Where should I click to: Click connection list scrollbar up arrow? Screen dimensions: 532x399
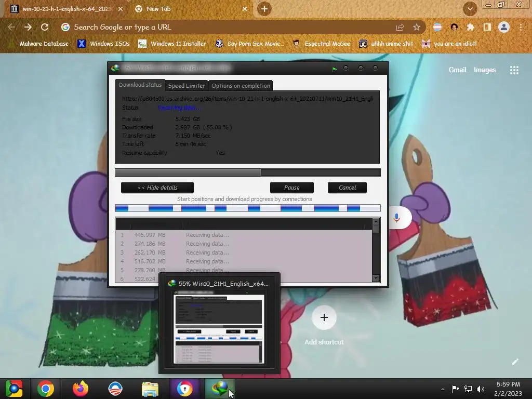pos(376,221)
